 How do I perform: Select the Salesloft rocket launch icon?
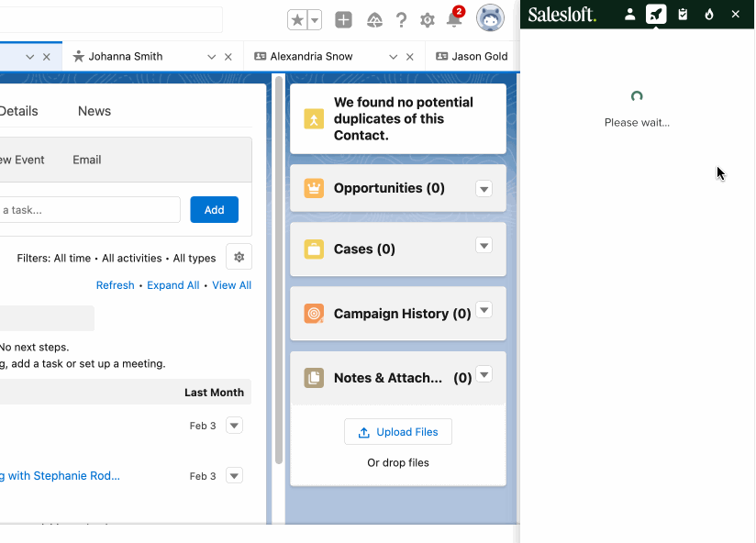(655, 15)
